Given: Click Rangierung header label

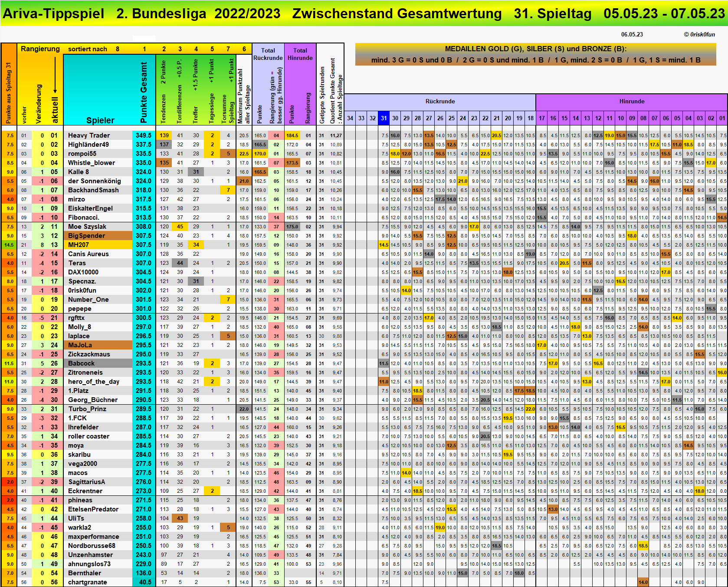Looking at the screenshot, I should 40,49.
